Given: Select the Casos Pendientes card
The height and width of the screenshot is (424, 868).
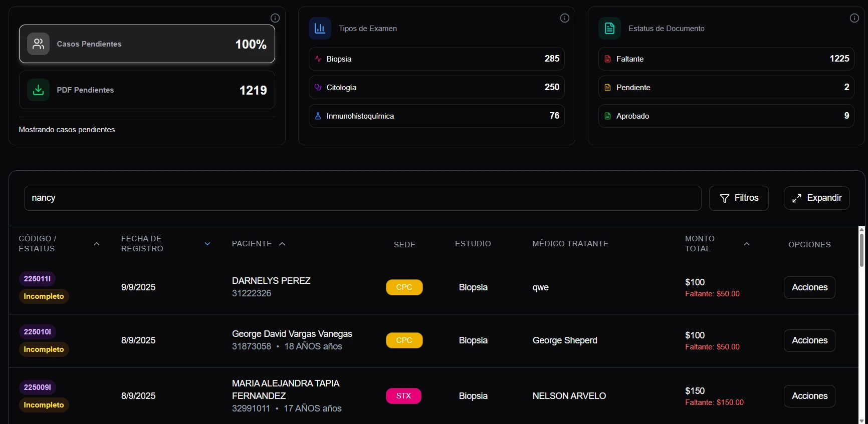Looking at the screenshot, I should 147,44.
